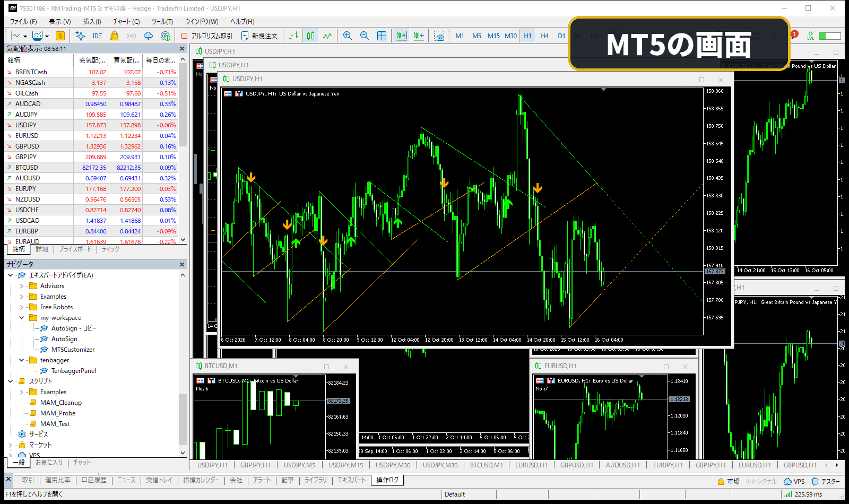The width and height of the screenshot is (849, 504).
Task: Click the zoom out magnifier icon
Action: [x=365, y=36]
